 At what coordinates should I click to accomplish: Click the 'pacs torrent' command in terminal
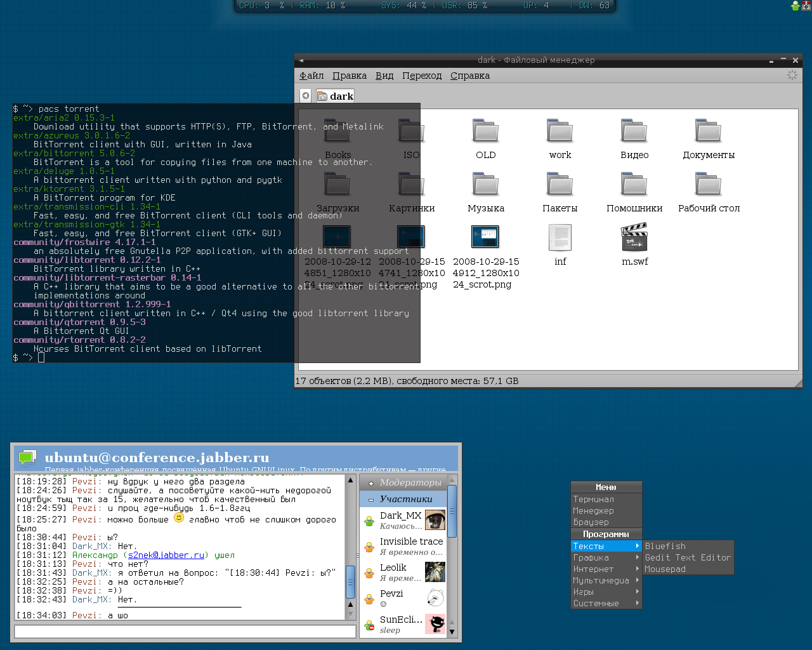point(69,109)
